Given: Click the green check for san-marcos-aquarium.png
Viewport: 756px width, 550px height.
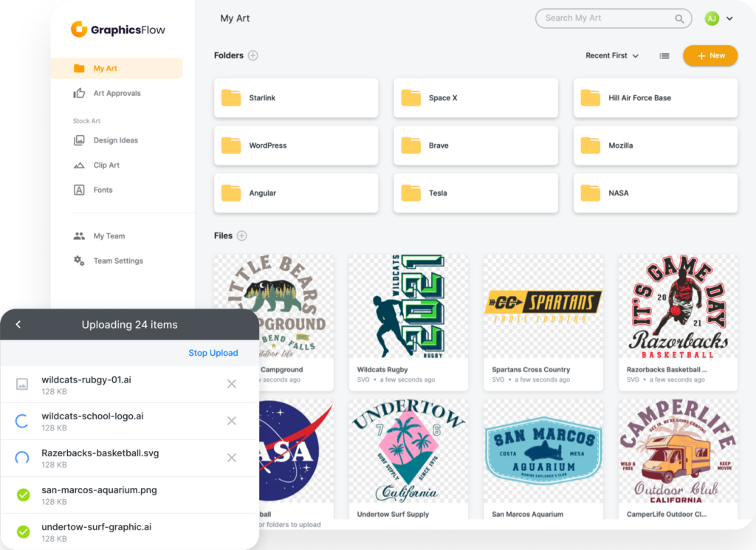Looking at the screenshot, I should pyautogui.click(x=23, y=495).
